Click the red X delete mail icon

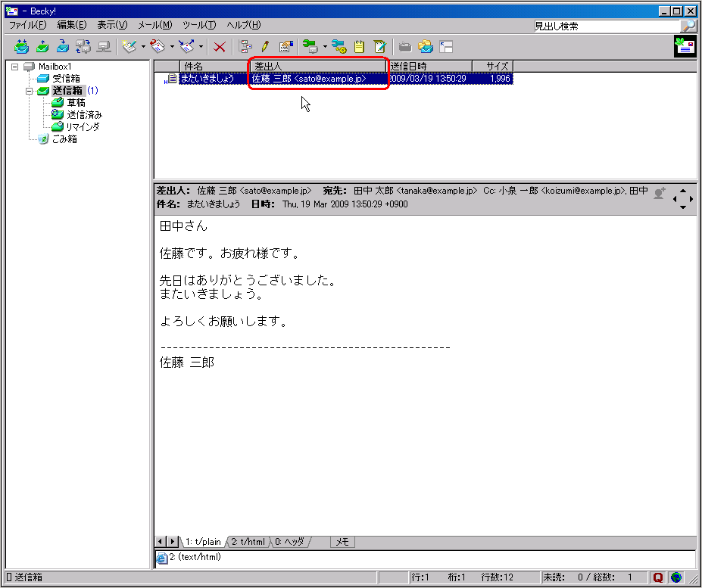220,47
